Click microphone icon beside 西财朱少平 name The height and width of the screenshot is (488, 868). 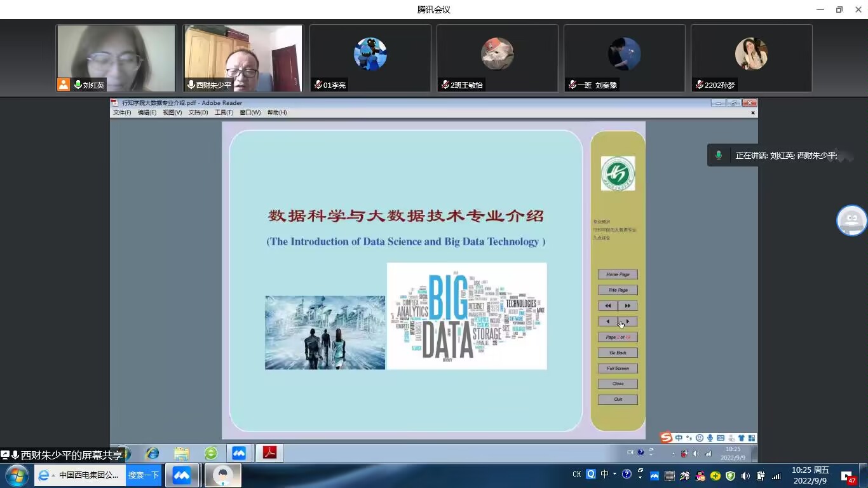[191, 85]
